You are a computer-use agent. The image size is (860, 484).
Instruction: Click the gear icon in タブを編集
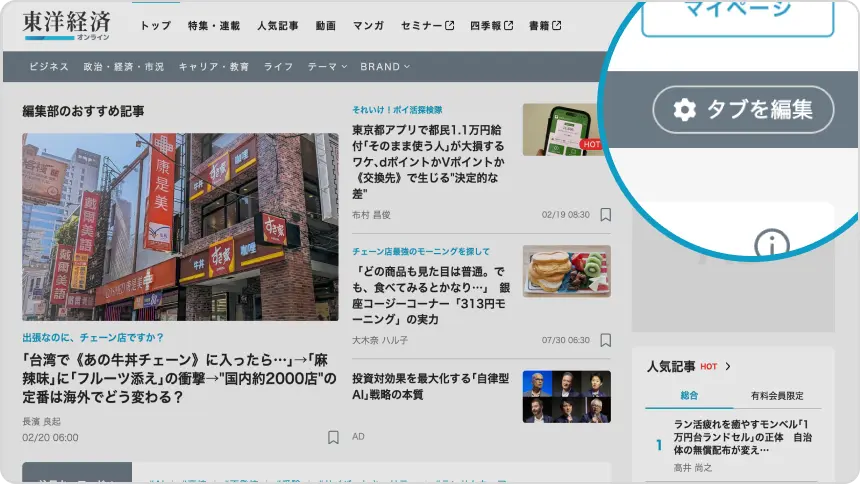point(684,110)
